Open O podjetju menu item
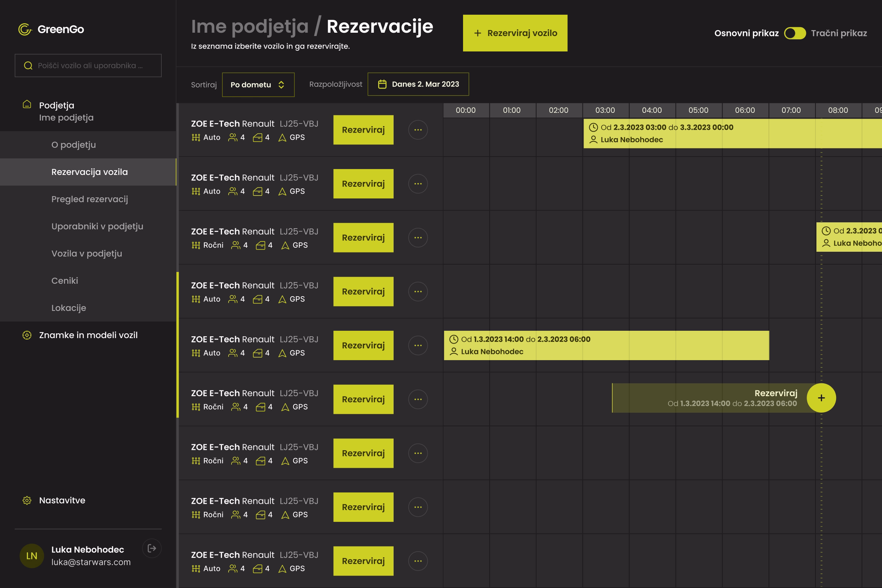Viewport: 882px width, 588px height. coord(88,145)
